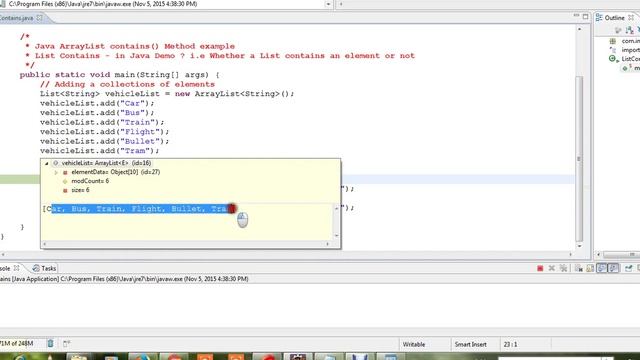640x360 pixels.
Task: Select the vehicleList= ArrayList<E> row
Action: tap(106, 163)
